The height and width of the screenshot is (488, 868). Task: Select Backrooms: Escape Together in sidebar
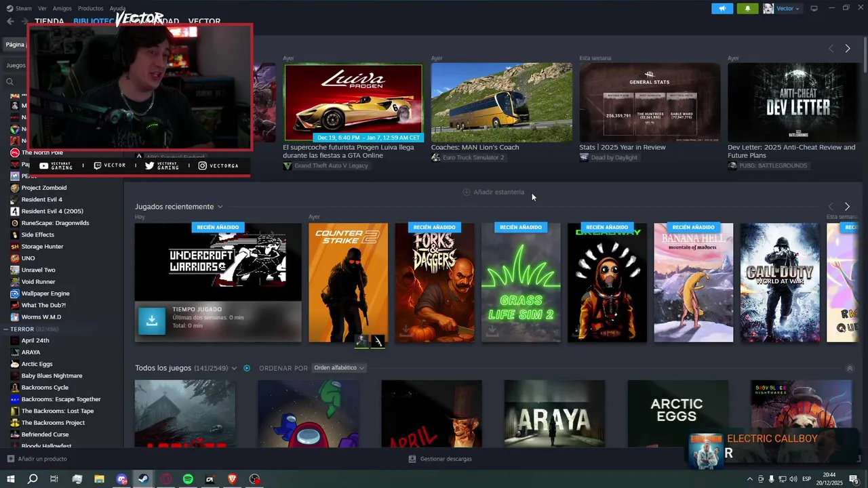click(61, 399)
